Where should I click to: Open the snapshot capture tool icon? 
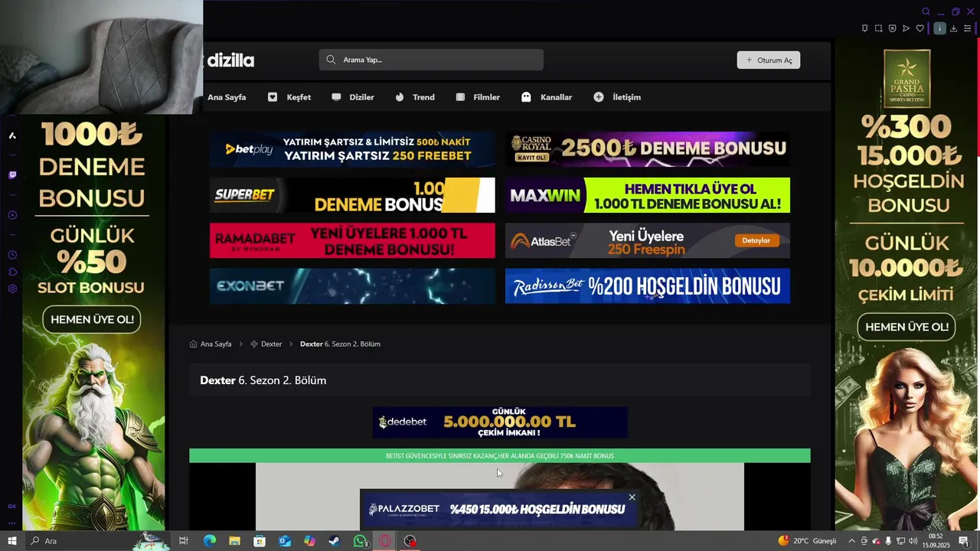878,28
